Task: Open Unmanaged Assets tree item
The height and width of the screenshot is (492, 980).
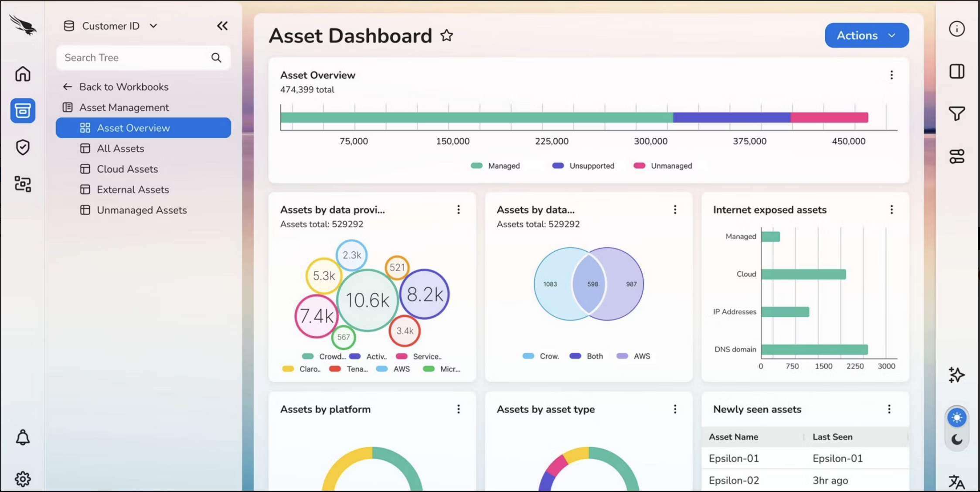Action: 142,210
